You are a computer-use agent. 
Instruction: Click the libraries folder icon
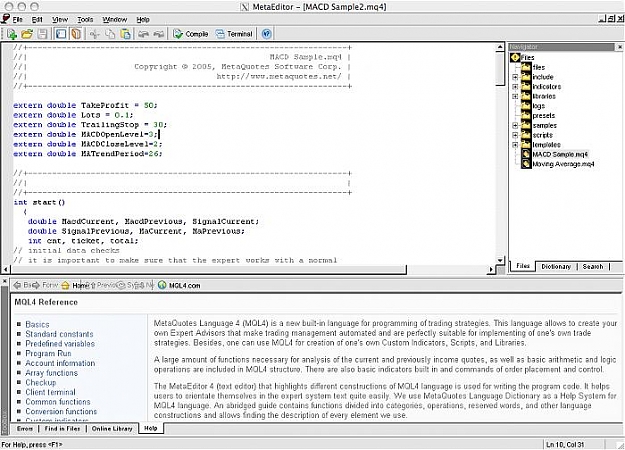[526, 96]
